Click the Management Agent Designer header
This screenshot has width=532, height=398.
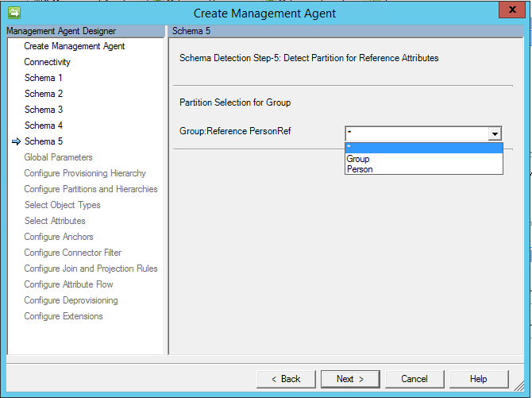pos(86,31)
